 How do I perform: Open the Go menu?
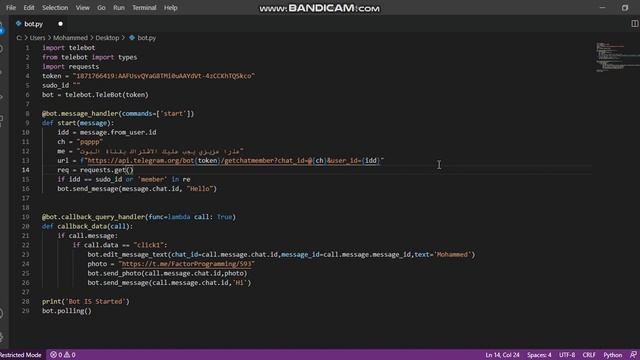click(x=101, y=8)
